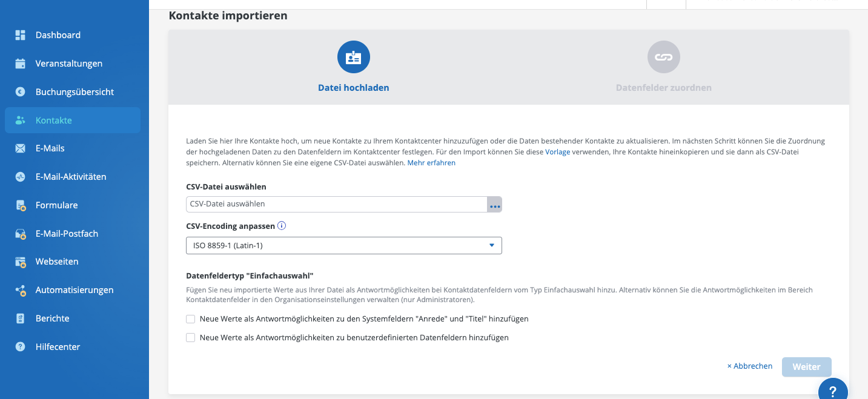Viewport: 868px width, 399px height.
Task: Click the three-dots file browse button
Action: tap(495, 205)
